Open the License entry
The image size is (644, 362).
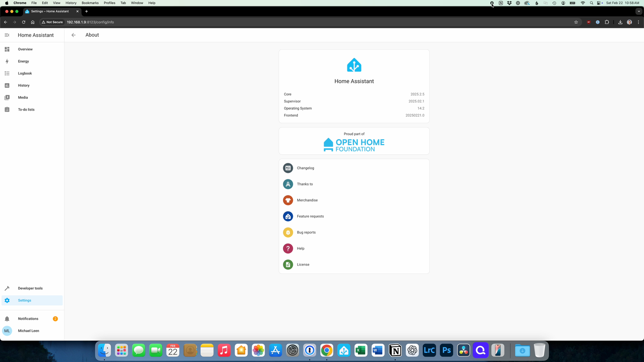[303, 265]
